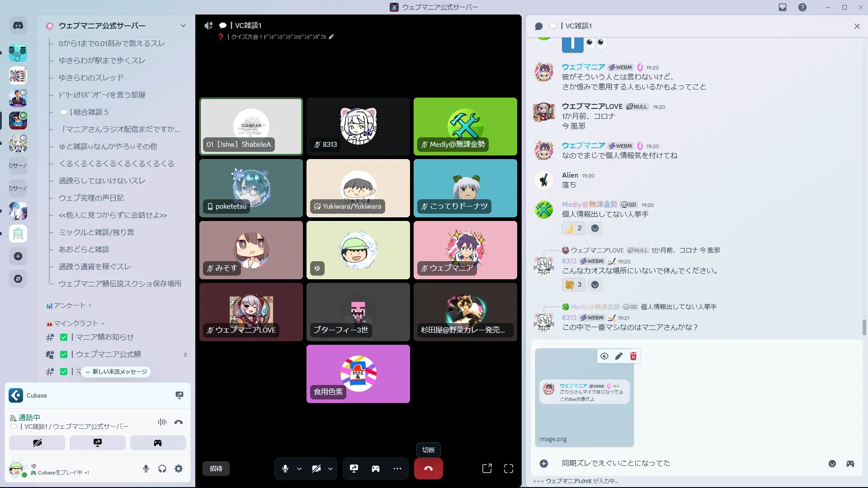The width and height of the screenshot is (868, 488).
Task: Click the 招待 invite button
Action: 216,469
